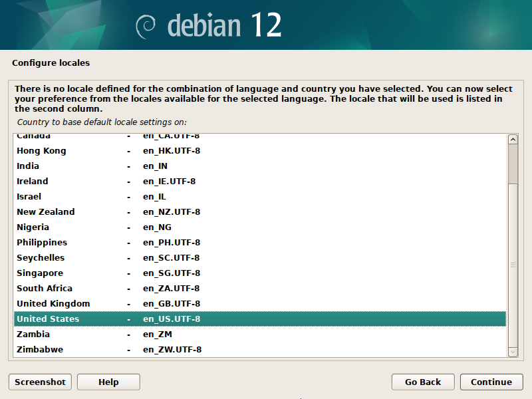
Task: Choose Nigeria en_NG locale
Action: click(259, 227)
